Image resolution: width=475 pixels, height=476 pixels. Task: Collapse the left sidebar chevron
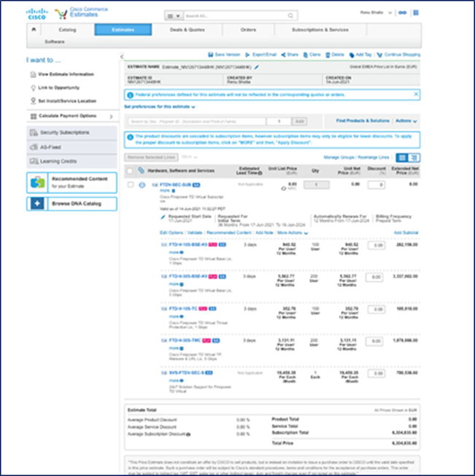(122, 56)
